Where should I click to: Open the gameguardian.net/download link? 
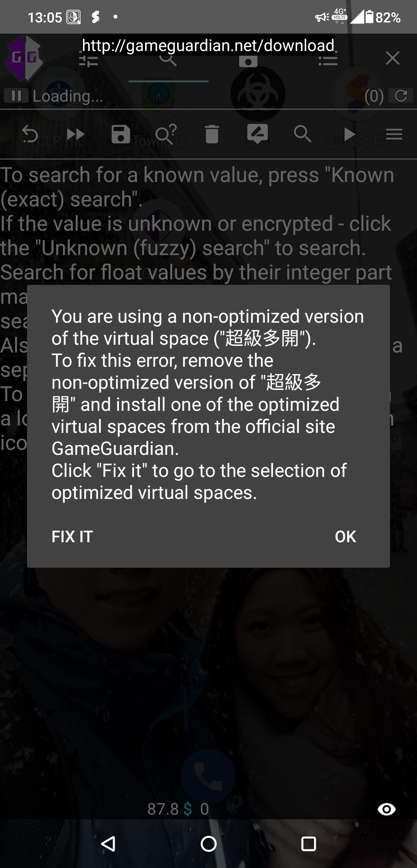208,45
